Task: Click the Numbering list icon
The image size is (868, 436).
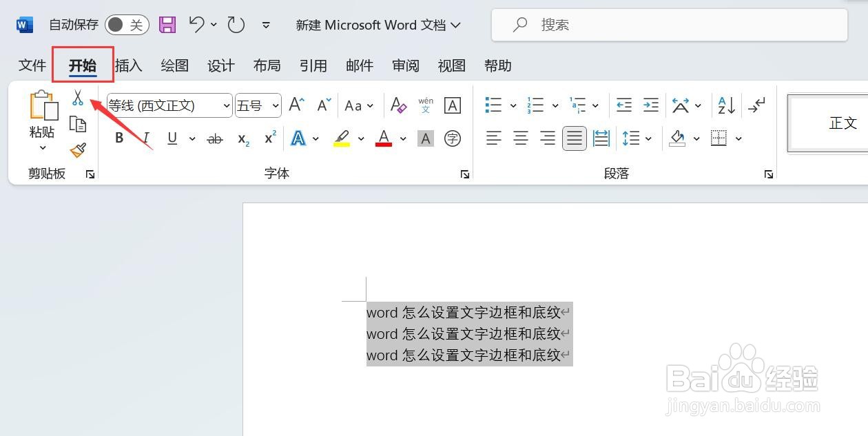Action: (x=535, y=105)
